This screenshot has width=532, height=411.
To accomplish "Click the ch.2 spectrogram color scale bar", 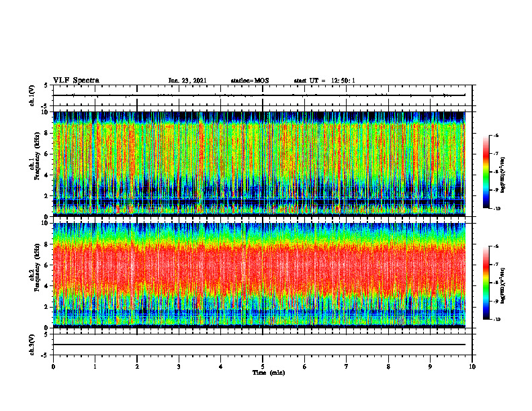I will [486, 283].
